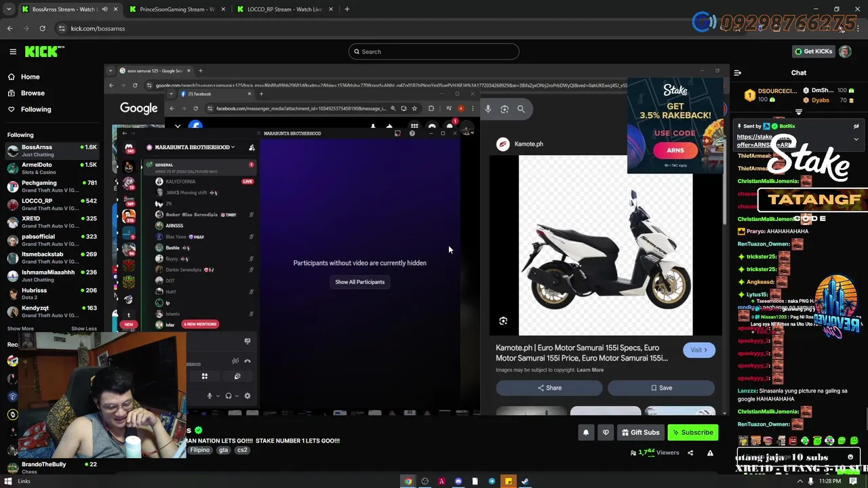Viewport: 868px width, 488px height.
Task: Toggle Discord noise suppression
Action: [235, 361]
